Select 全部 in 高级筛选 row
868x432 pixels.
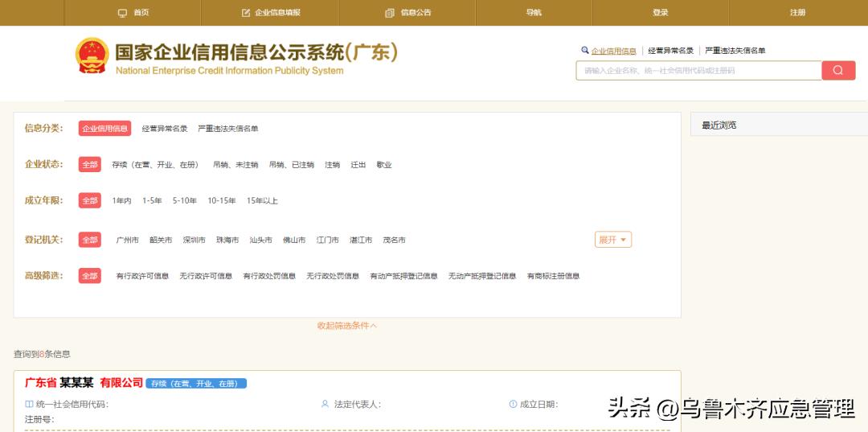click(90, 276)
